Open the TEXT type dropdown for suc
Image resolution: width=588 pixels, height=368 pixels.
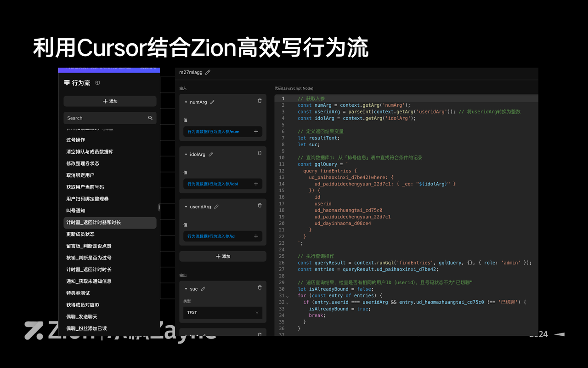(x=223, y=313)
